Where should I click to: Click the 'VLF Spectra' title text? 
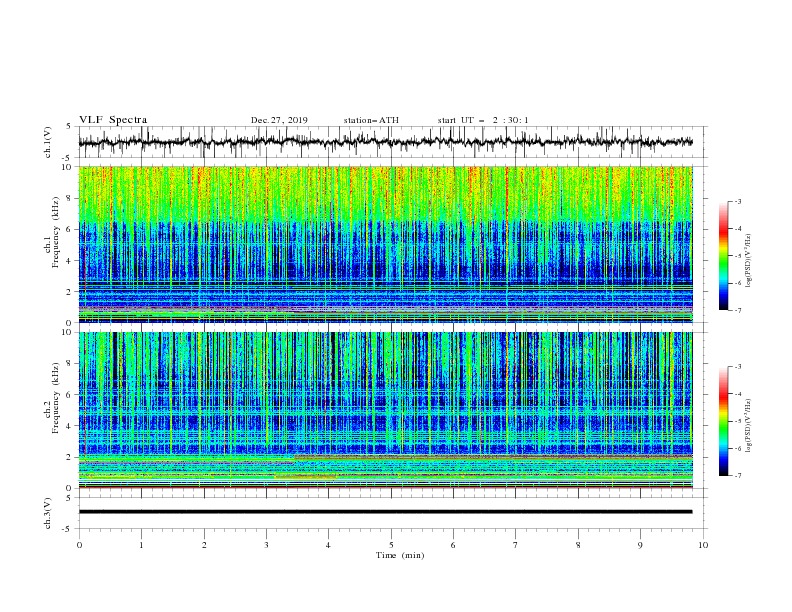click(x=113, y=120)
